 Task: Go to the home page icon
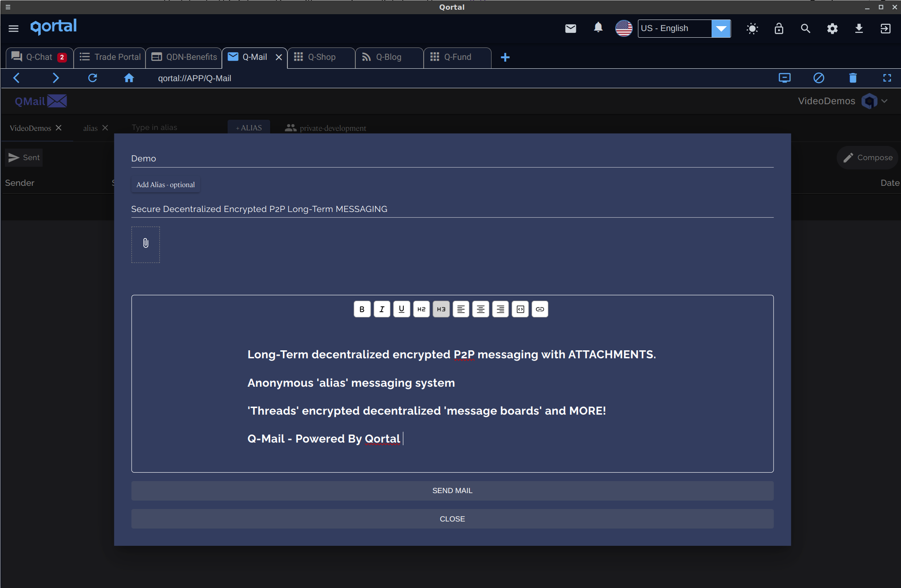tap(129, 78)
